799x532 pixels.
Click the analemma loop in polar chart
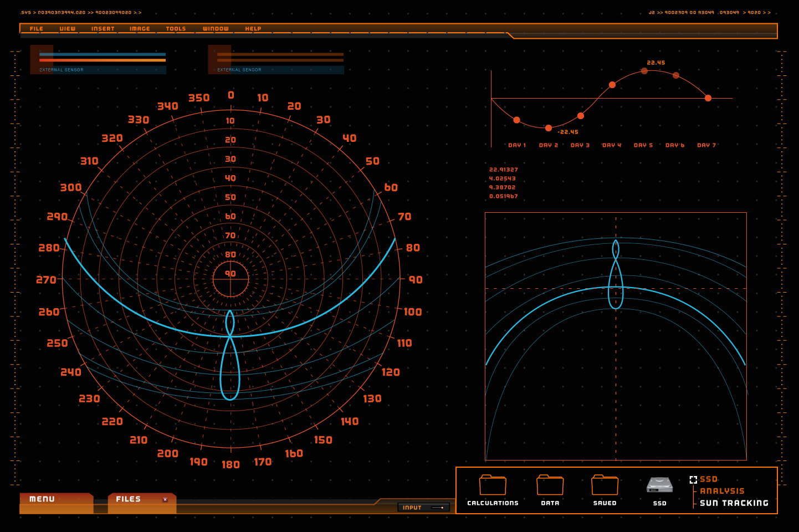pos(230,355)
